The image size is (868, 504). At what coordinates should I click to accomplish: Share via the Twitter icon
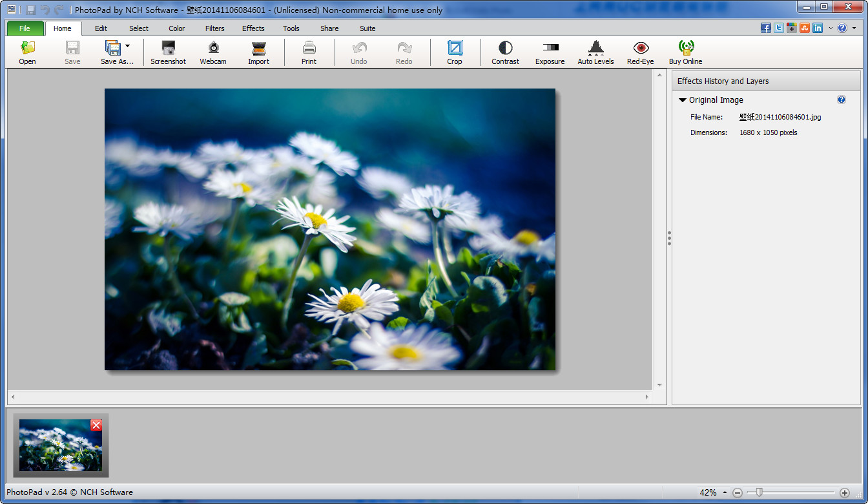[779, 28]
